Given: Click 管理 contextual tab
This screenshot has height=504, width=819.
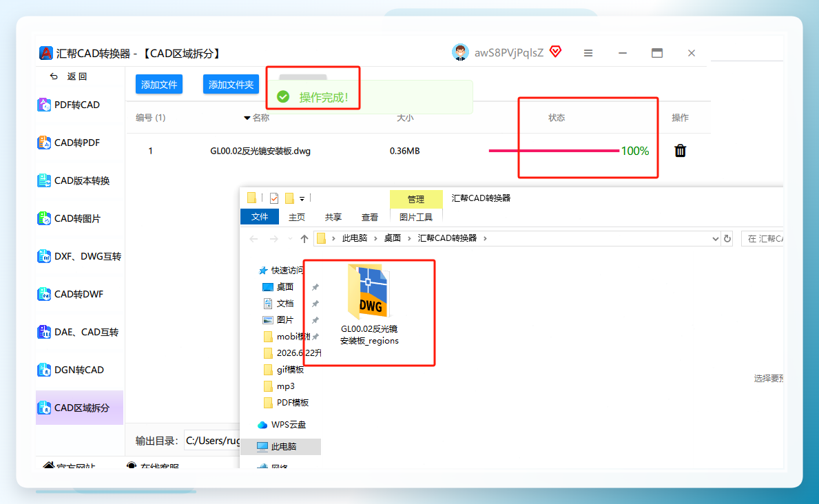Looking at the screenshot, I should tap(416, 199).
